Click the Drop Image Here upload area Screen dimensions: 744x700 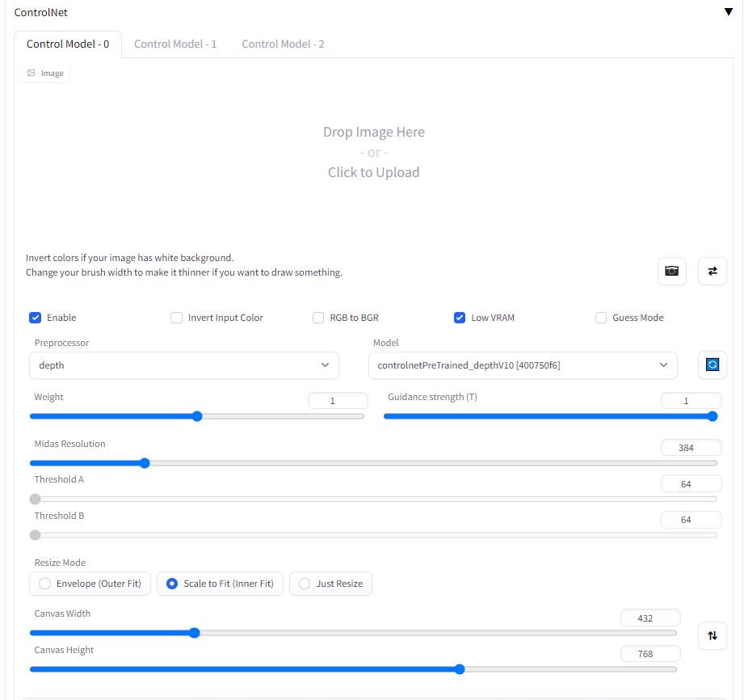(x=373, y=152)
